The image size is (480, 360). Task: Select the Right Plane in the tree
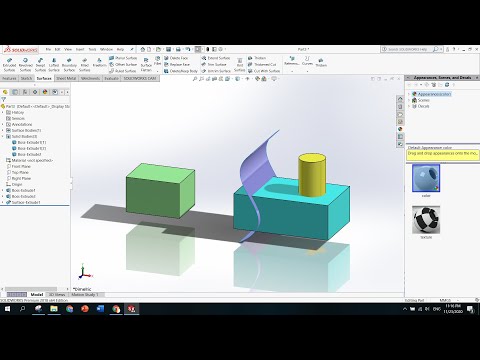point(19,178)
